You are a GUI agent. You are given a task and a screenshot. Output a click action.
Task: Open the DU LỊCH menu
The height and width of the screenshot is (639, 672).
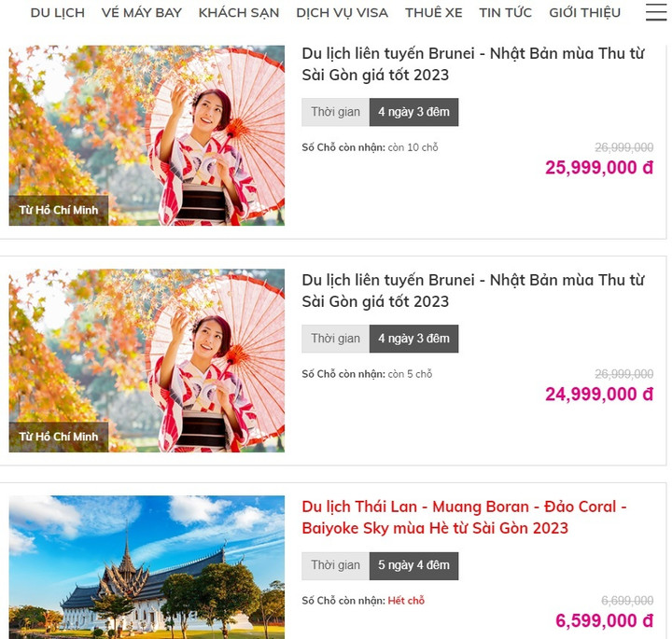pyautogui.click(x=58, y=13)
